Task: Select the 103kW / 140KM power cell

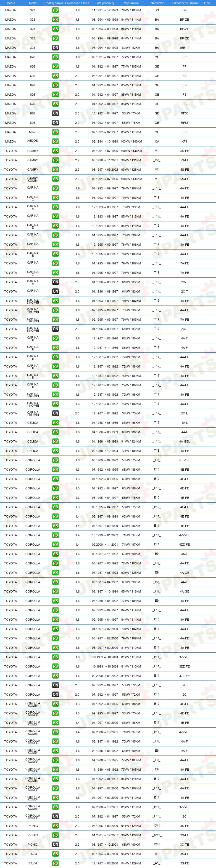Action: click(x=131, y=141)
